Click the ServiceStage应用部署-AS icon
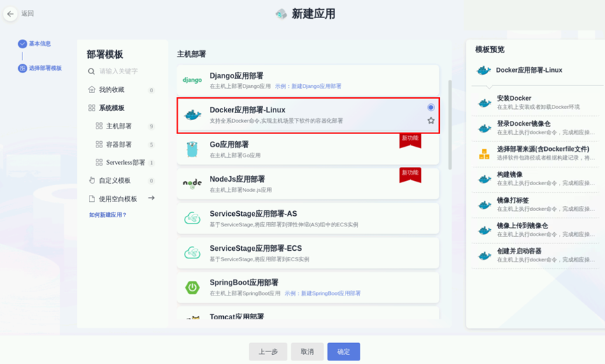 coord(192,218)
